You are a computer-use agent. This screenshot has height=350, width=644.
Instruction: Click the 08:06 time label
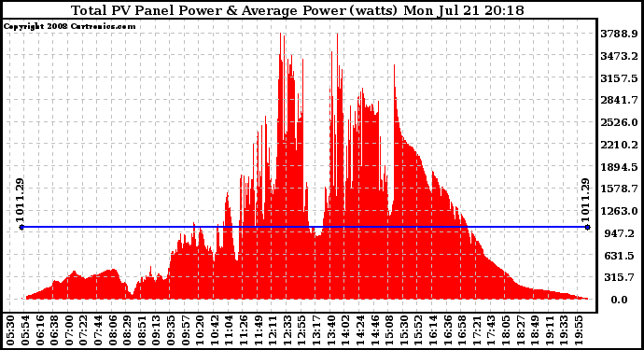113,330
